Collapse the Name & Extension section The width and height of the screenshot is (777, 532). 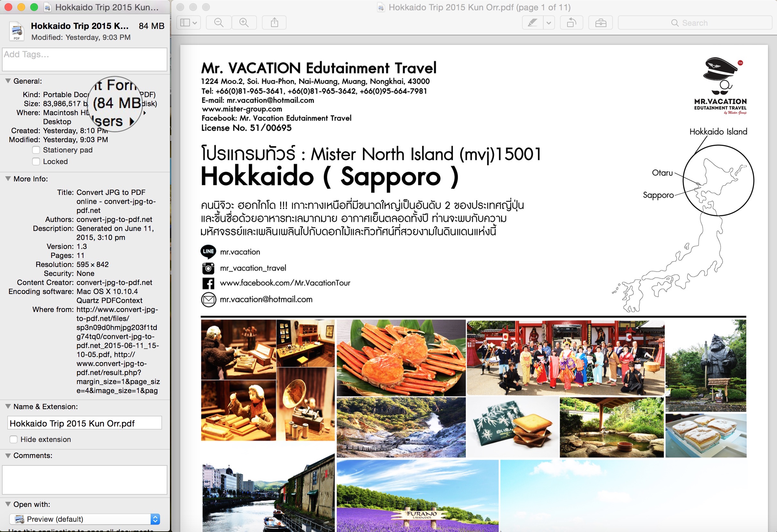(x=8, y=406)
